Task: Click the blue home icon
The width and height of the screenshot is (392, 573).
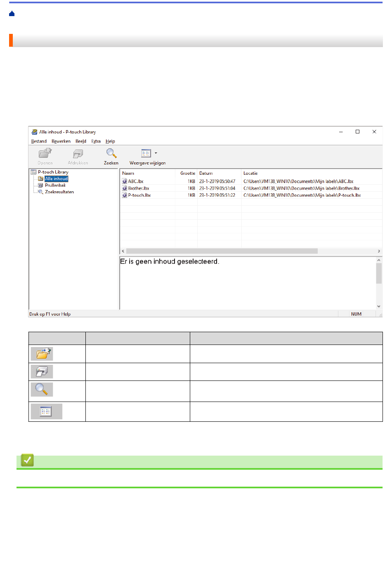Action: pyautogui.click(x=12, y=14)
